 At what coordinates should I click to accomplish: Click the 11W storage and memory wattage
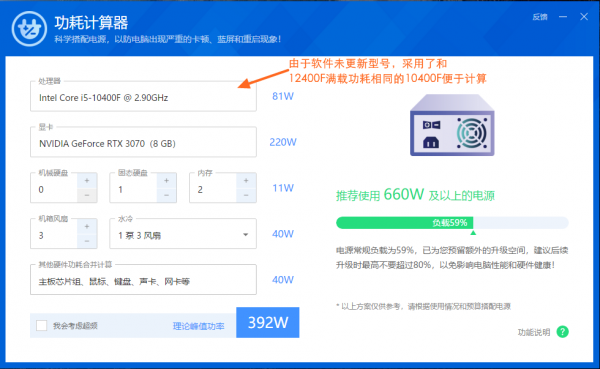coord(283,188)
